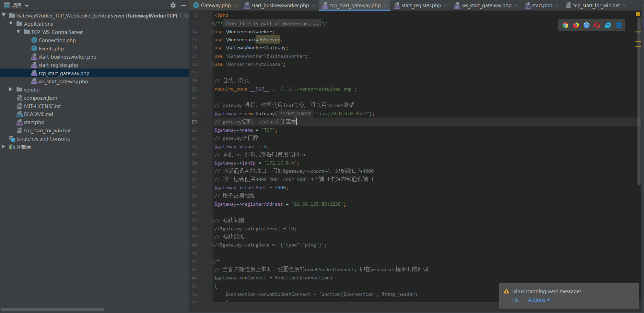Screen dimensions: 644x313
Task: Close the start_register.php tab
Action: tap(445, 5)
